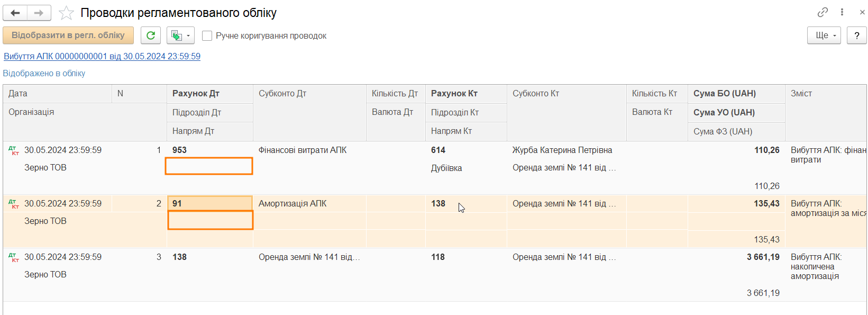Click the Рахунок Кт column header
Viewport: 868px width, 315px height.
454,94
